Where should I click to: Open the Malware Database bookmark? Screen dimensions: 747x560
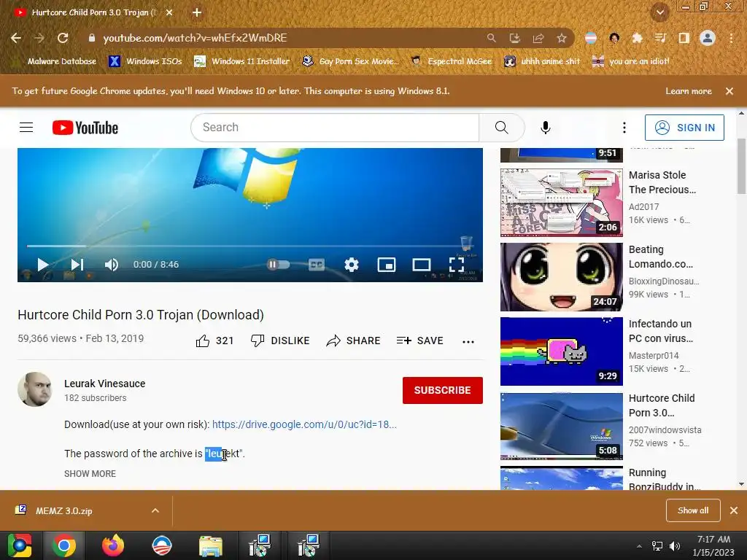[55, 61]
